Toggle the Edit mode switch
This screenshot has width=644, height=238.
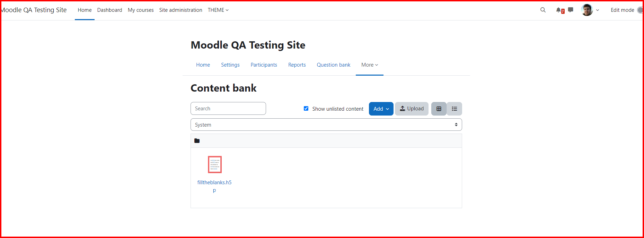(640, 10)
